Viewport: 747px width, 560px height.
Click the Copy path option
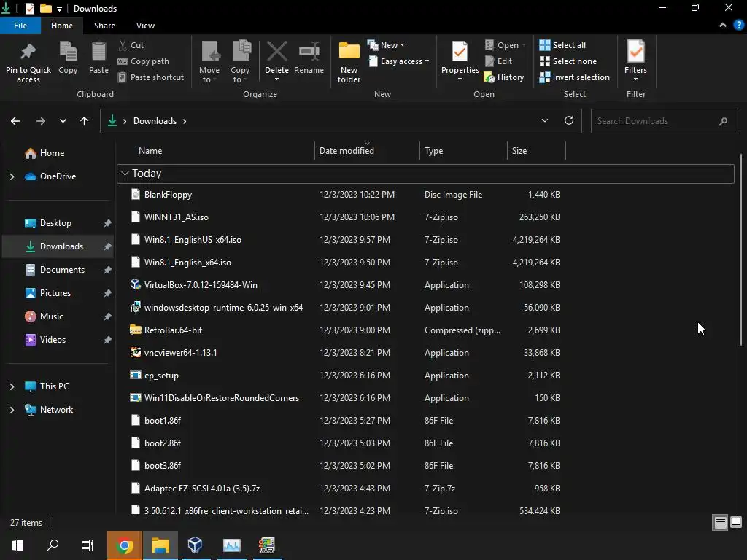(144, 61)
